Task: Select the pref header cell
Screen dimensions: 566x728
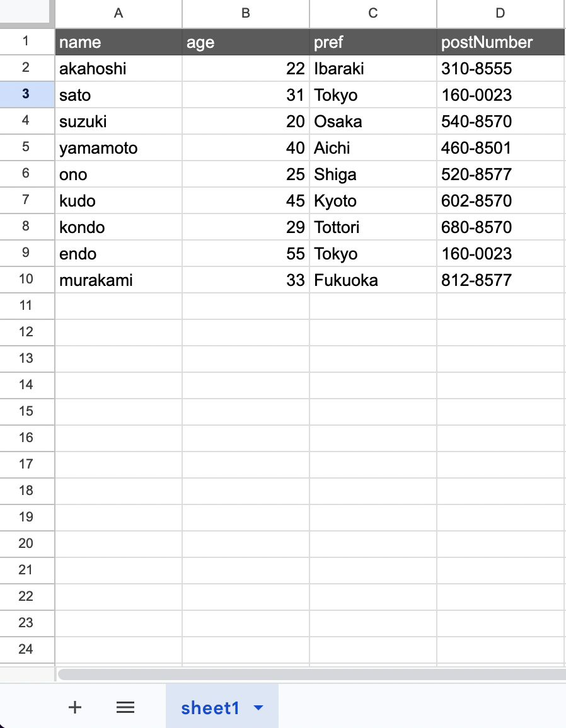Action: [373, 42]
